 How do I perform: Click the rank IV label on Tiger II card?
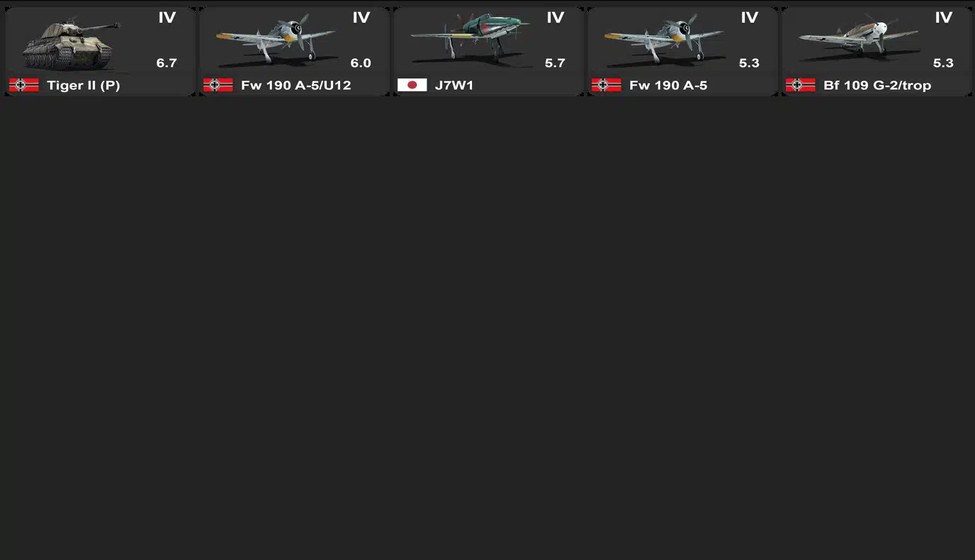[167, 18]
